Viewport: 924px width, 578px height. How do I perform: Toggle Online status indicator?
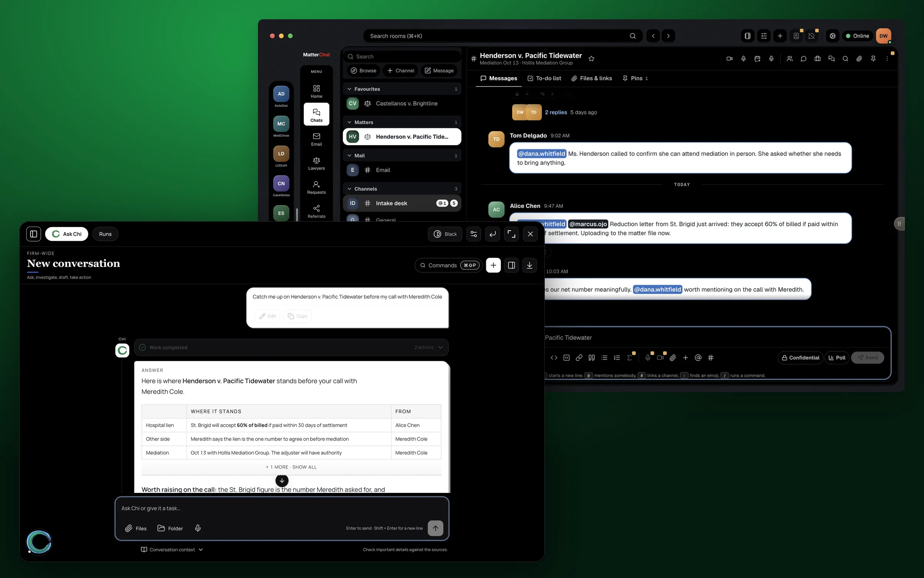click(x=857, y=36)
